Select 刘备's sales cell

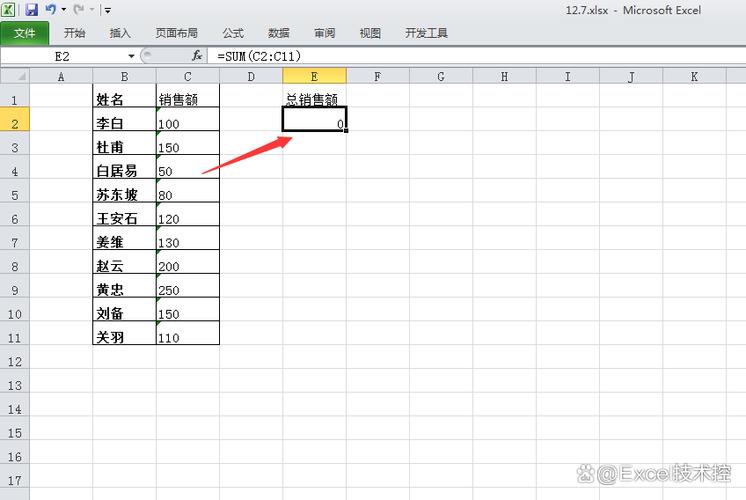(x=187, y=309)
